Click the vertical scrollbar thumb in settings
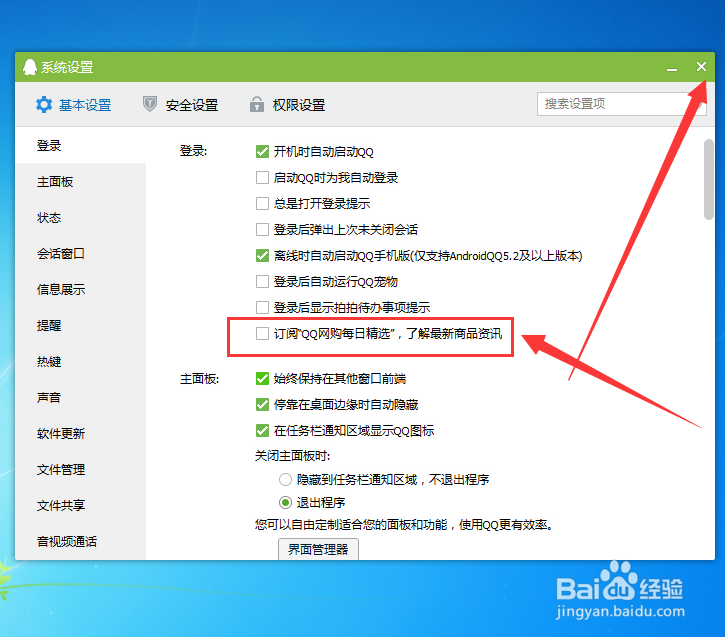Image resolution: width=725 pixels, height=637 pixels. (x=708, y=179)
